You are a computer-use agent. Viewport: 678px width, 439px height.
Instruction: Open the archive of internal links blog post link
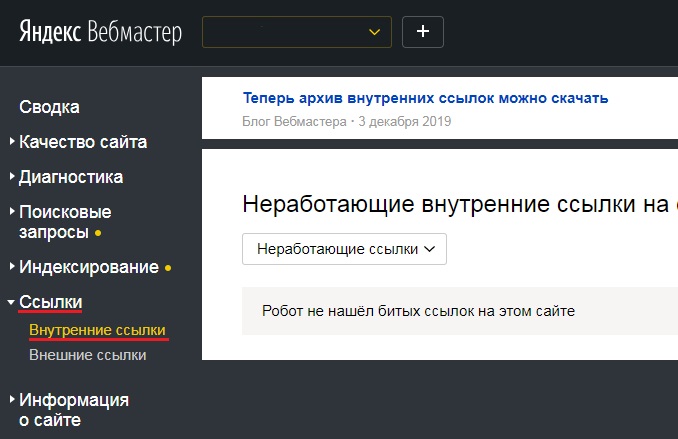coord(425,98)
